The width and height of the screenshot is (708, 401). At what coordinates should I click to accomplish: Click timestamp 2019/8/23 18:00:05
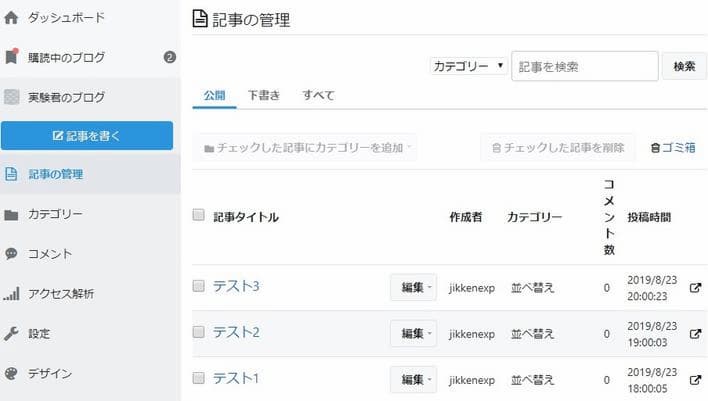(x=652, y=380)
